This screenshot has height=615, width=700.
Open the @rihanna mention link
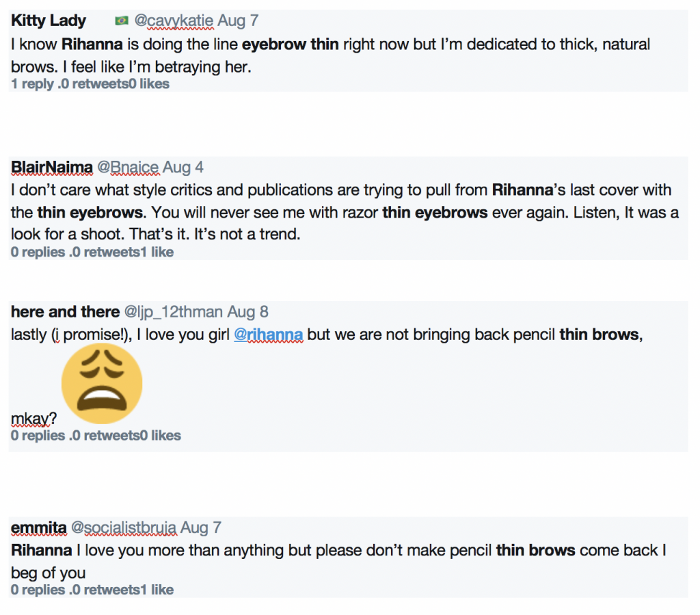(x=268, y=335)
